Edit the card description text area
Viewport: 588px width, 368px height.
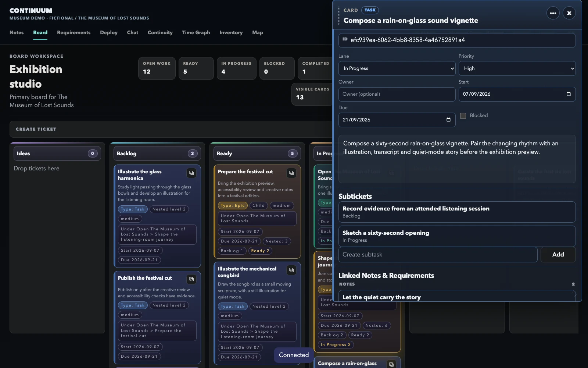tap(457, 159)
